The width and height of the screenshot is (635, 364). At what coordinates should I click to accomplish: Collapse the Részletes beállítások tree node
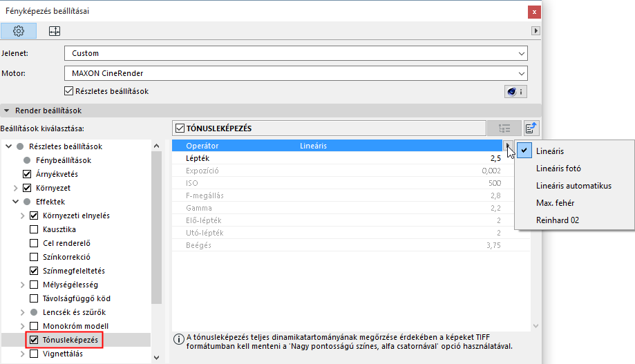[8, 146]
